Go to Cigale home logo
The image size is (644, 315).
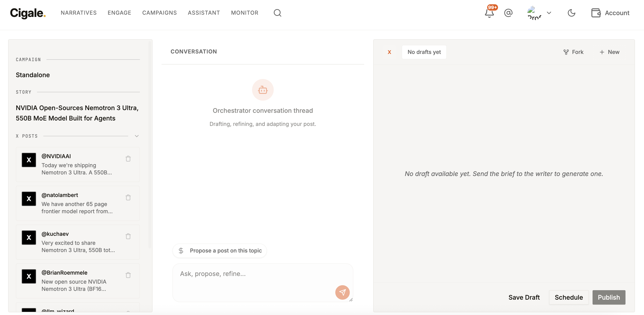pos(28,13)
